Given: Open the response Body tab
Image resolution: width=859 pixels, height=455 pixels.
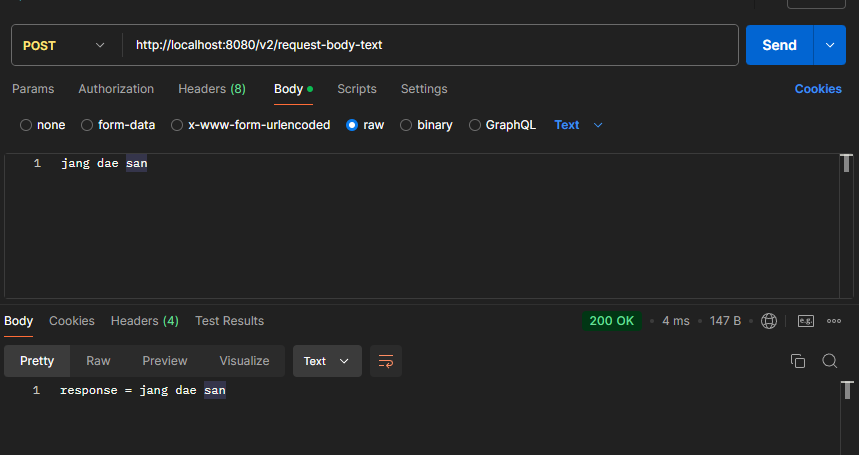Looking at the screenshot, I should (x=19, y=321).
